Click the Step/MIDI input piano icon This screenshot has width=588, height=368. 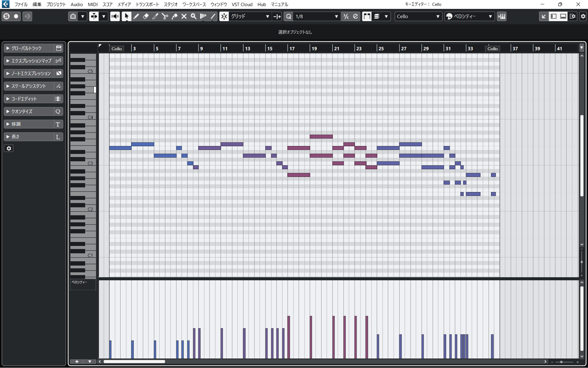coord(502,17)
